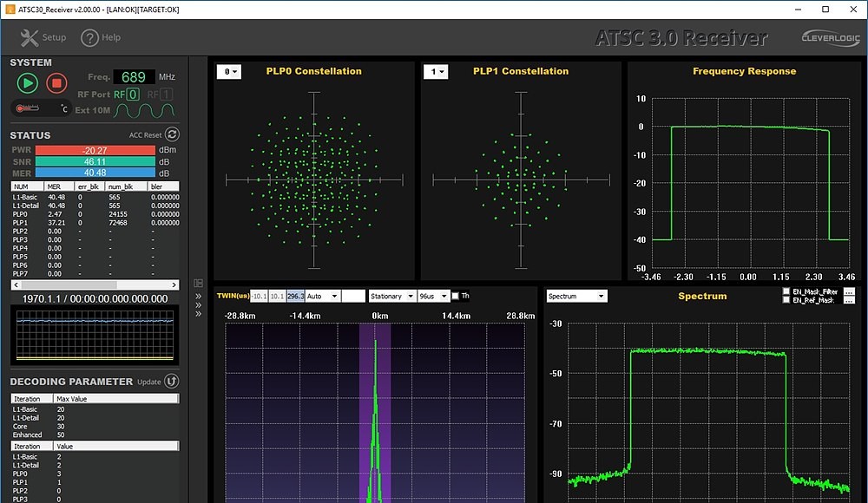The image size is (868, 503).
Task: Open the PLP0 Constellation selector dropdown
Action: click(x=228, y=72)
